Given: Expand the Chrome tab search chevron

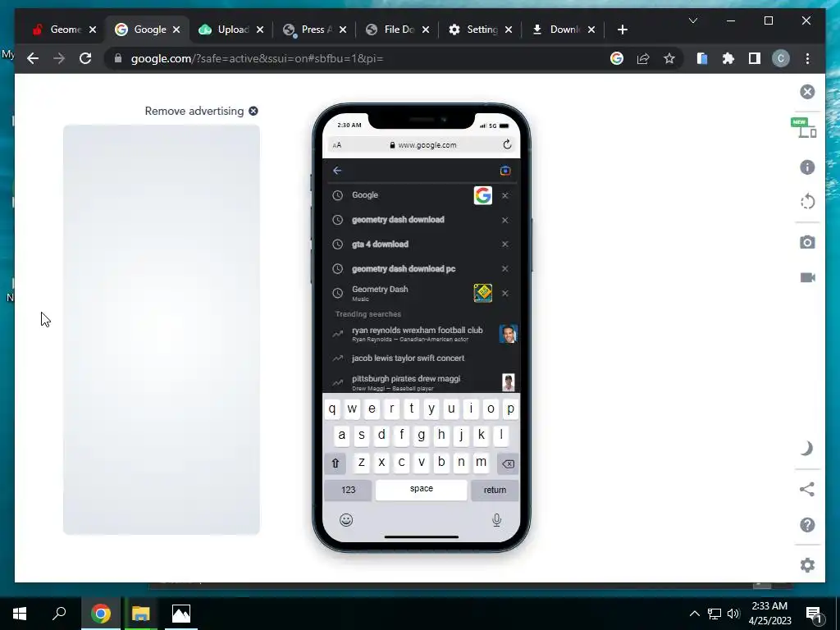Looking at the screenshot, I should coord(692,21).
